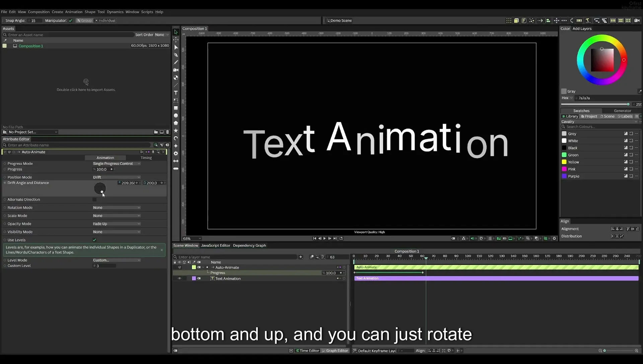Open Progress Mode dropdown
Screen dimensions: 643x364
[x=117, y=164]
